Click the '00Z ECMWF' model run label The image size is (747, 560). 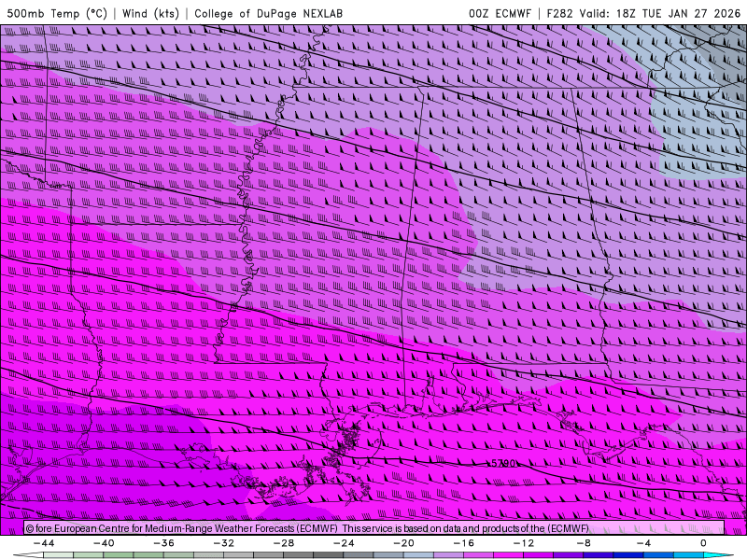(x=500, y=13)
